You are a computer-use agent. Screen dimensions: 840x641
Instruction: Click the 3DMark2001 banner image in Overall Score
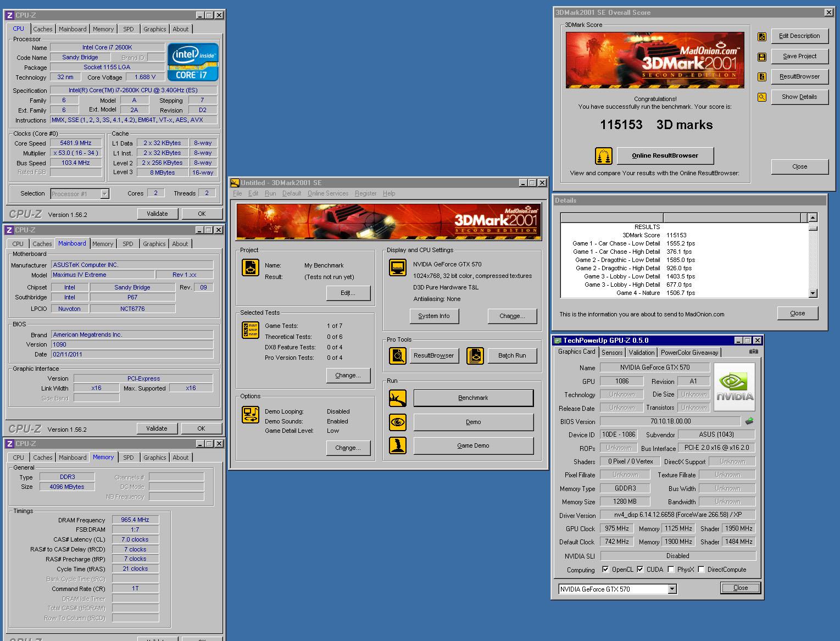655,60
